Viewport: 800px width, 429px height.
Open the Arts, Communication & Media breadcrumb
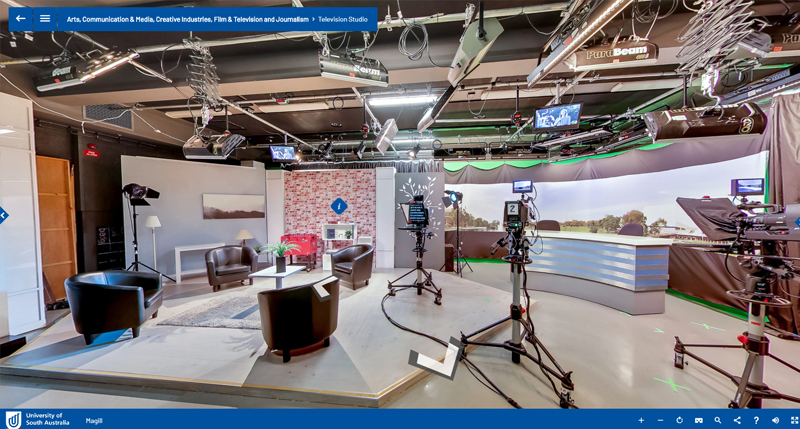point(187,19)
